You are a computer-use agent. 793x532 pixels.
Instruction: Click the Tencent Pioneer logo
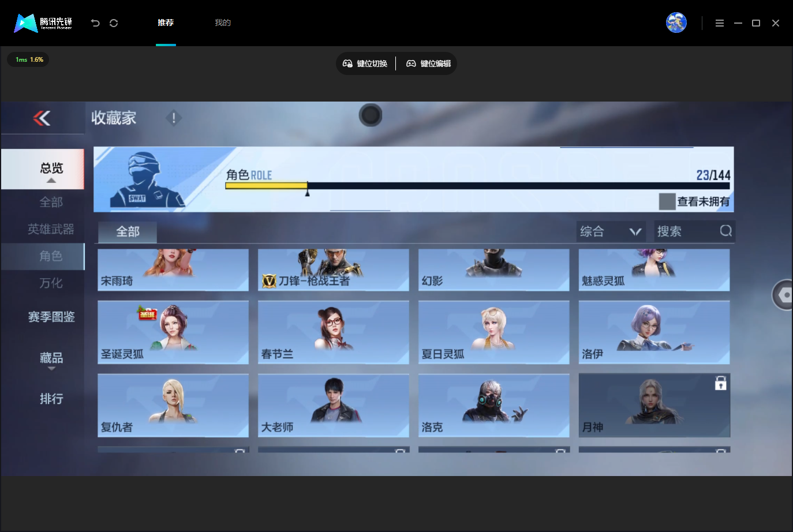pyautogui.click(x=43, y=23)
